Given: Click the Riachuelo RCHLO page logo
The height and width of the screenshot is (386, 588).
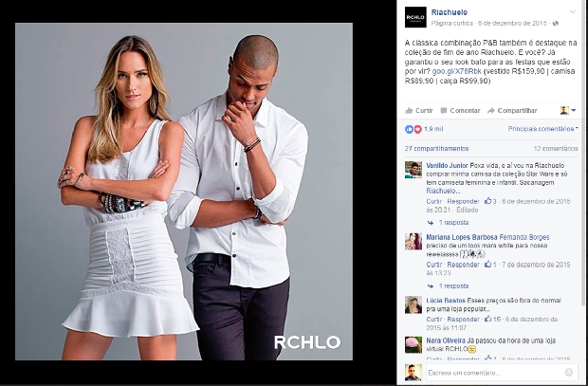Looking at the screenshot, I should pos(415,17).
